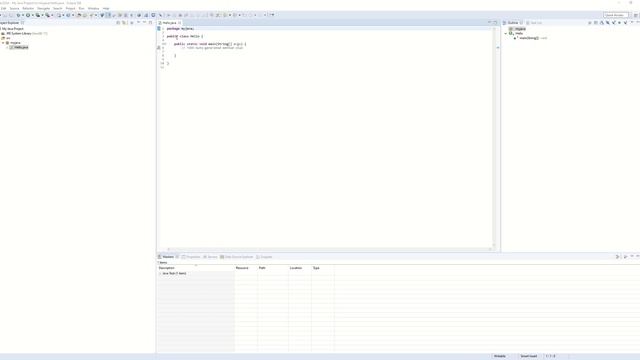Select the Hello.java editor tab
This screenshot has height=360, width=640.
coord(169,23)
